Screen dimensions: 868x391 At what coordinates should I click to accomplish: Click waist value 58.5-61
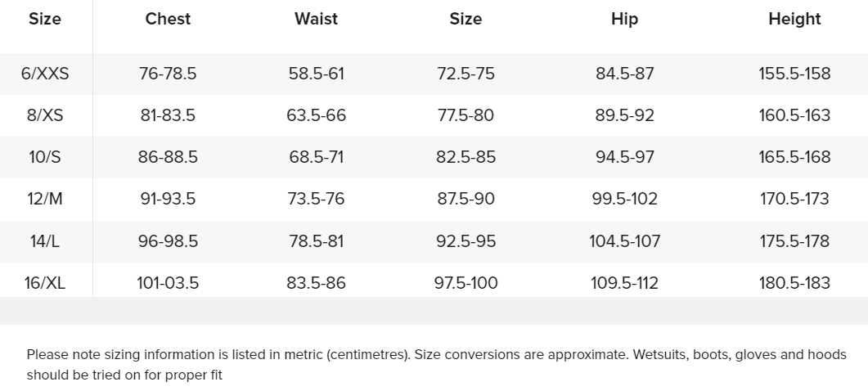click(x=316, y=74)
